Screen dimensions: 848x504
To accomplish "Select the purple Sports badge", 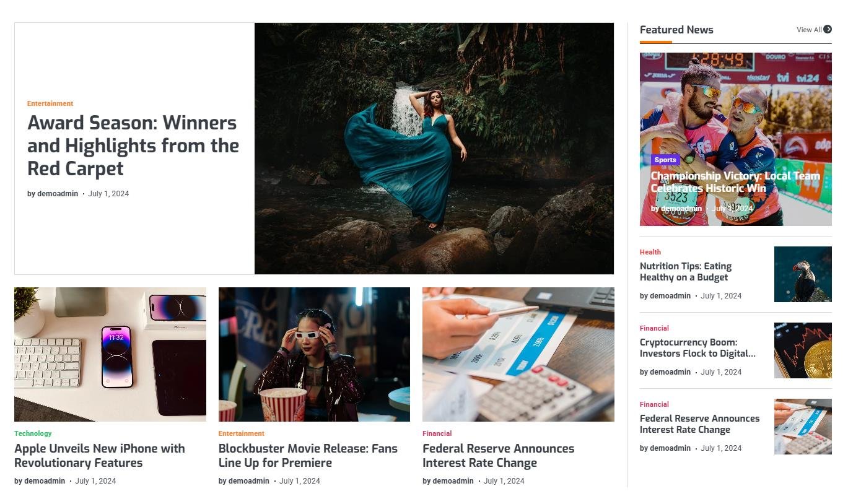I will 665,160.
